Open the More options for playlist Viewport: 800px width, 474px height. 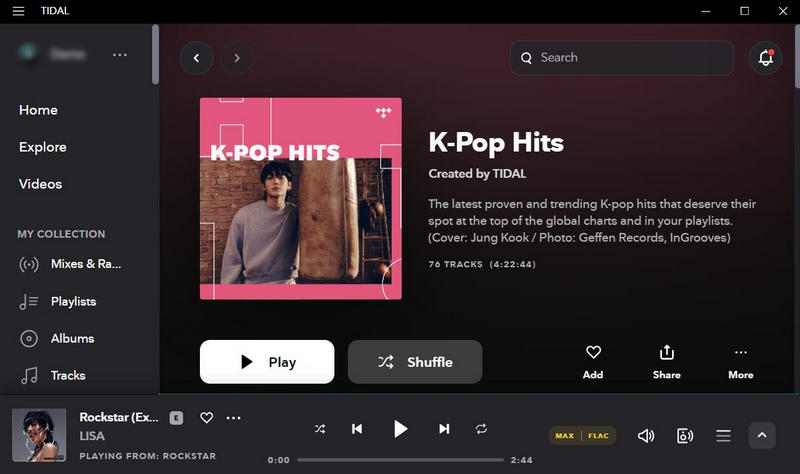[741, 362]
